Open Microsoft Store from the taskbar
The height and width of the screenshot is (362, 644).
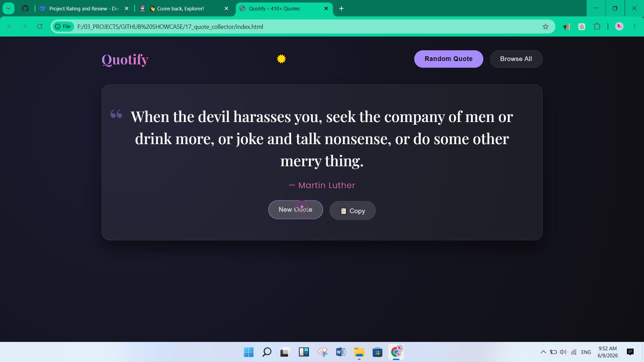click(377, 352)
